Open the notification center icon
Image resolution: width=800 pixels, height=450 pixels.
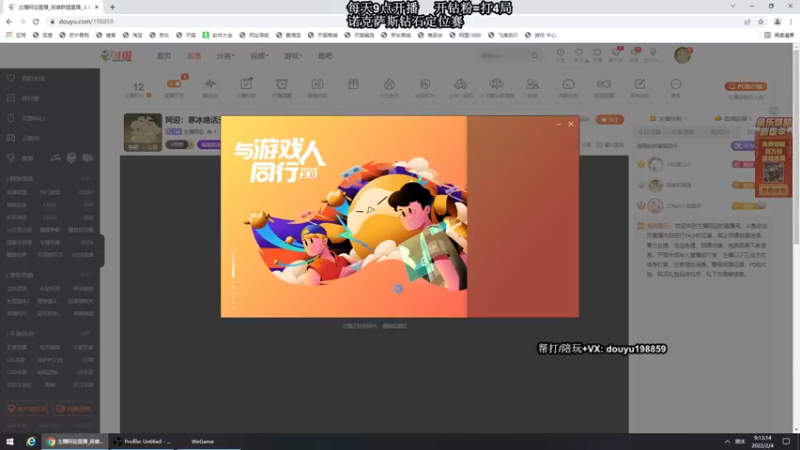786,441
